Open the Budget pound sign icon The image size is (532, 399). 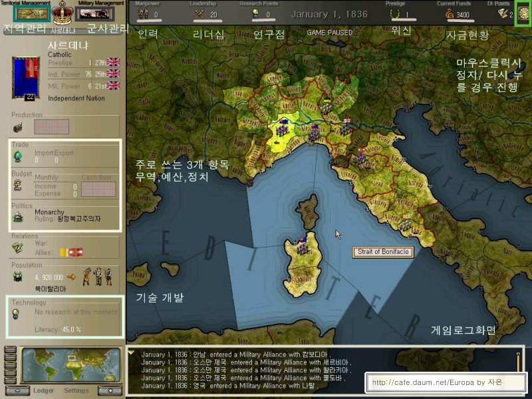point(18,185)
